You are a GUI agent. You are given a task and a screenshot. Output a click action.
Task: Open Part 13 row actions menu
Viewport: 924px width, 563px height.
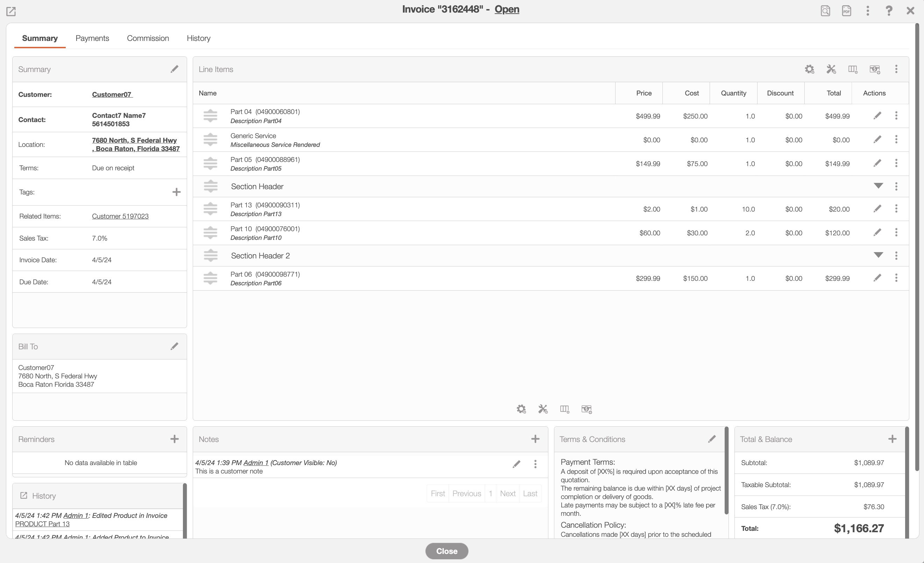tap(896, 209)
